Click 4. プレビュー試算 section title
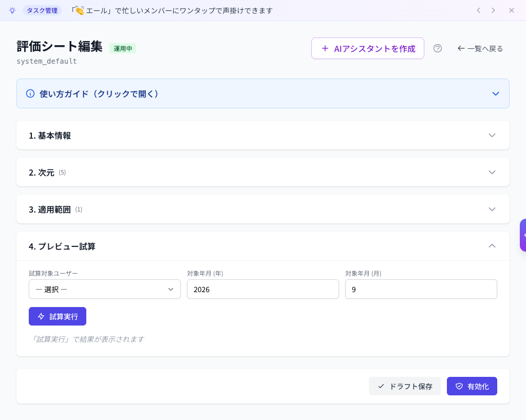The width and height of the screenshot is (526, 420). [x=62, y=246]
